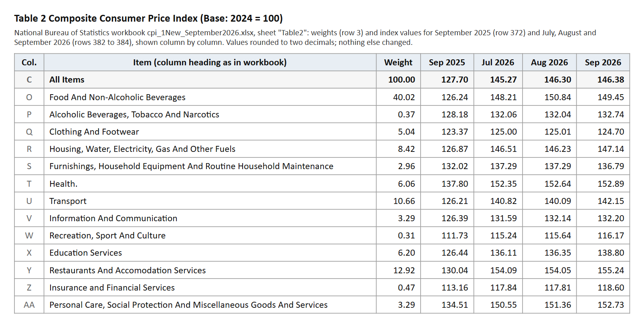This screenshot has width=644, height=325.
Task: Select 'Insurance and Financial Services' row label
Action: pyautogui.click(x=112, y=288)
